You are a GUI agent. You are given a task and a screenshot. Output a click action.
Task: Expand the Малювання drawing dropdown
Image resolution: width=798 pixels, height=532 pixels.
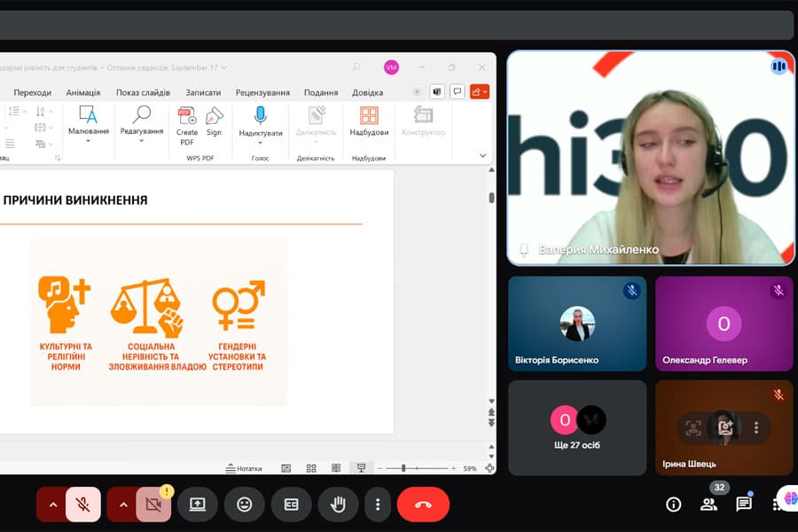click(x=88, y=141)
